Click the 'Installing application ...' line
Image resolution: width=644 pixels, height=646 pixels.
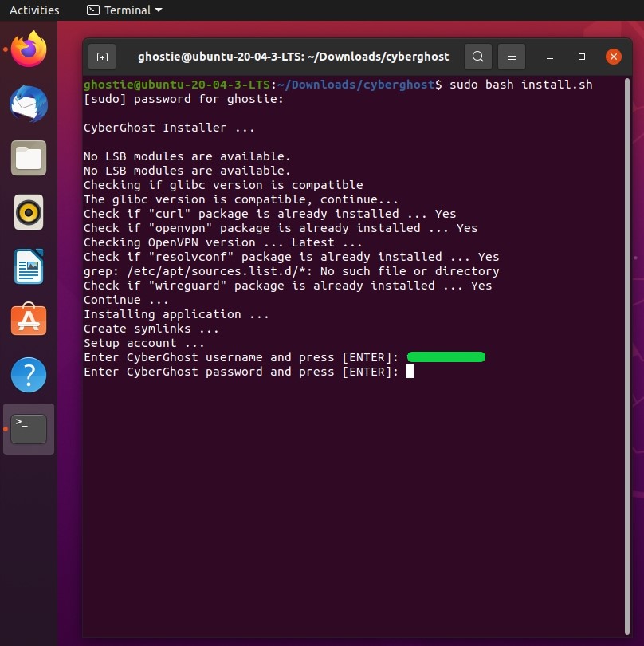coord(176,314)
